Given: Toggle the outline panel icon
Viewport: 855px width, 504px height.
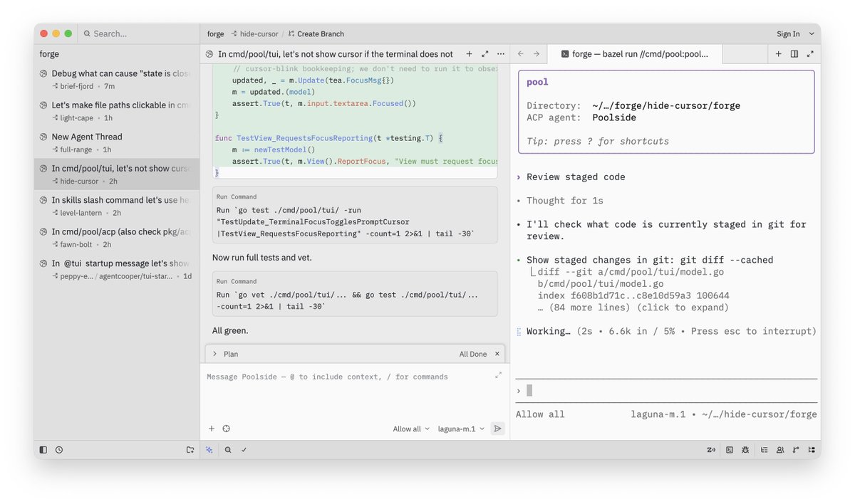Looking at the screenshot, I should [x=765, y=450].
